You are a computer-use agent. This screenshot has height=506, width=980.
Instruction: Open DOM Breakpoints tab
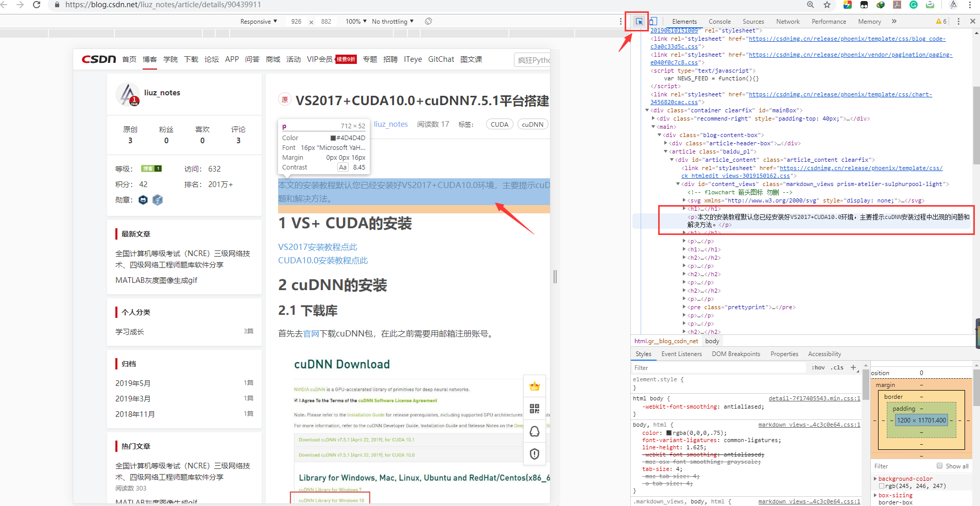(x=736, y=354)
